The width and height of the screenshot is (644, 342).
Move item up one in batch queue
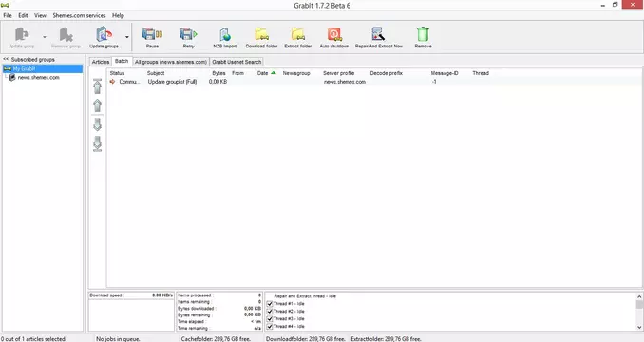tap(97, 105)
